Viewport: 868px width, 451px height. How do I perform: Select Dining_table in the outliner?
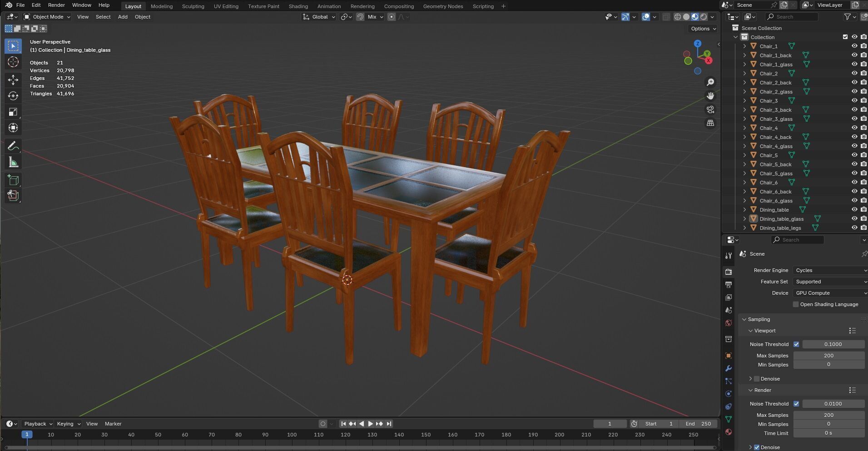click(x=774, y=209)
